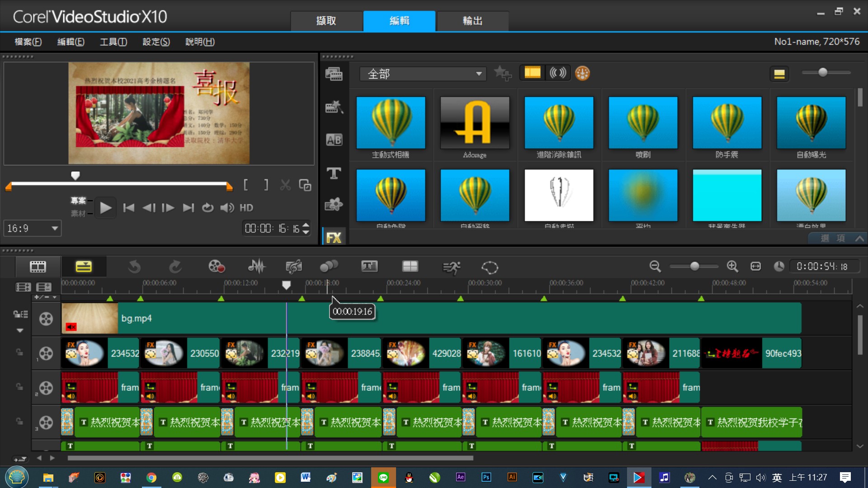Play the preview
This screenshot has width=868, height=488.
[105, 208]
